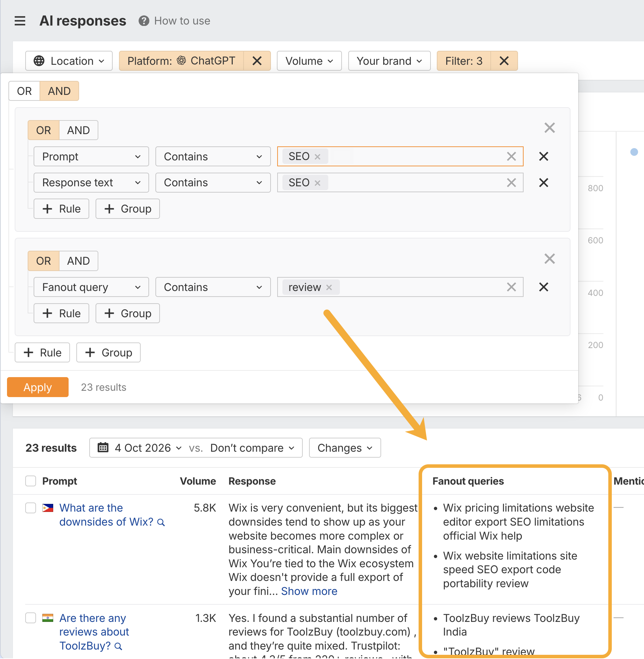Select top-level AND operator

[x=59, y=91]
